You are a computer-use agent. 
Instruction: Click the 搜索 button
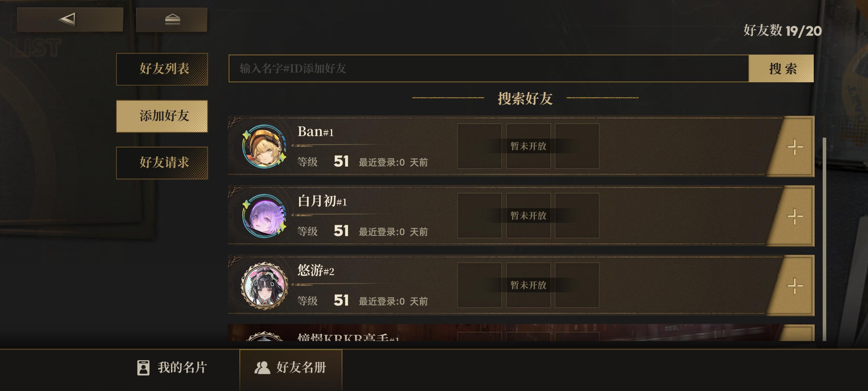tap(781, 68)
